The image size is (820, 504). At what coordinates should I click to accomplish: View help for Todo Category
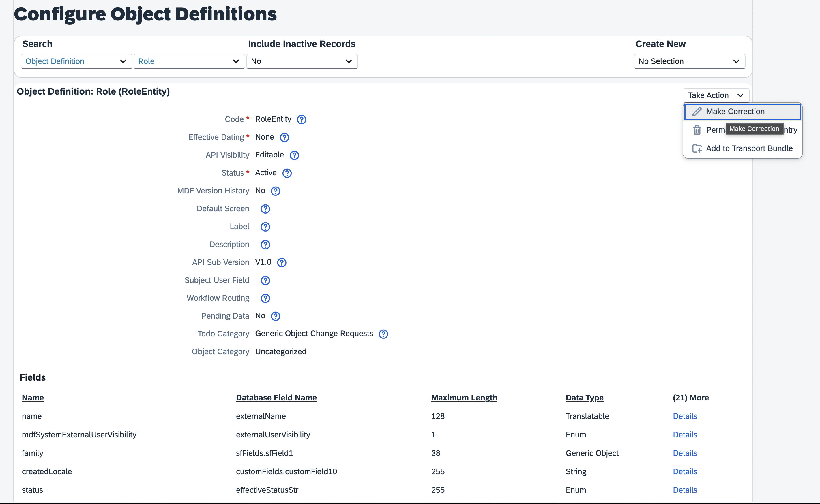(383, 334)
